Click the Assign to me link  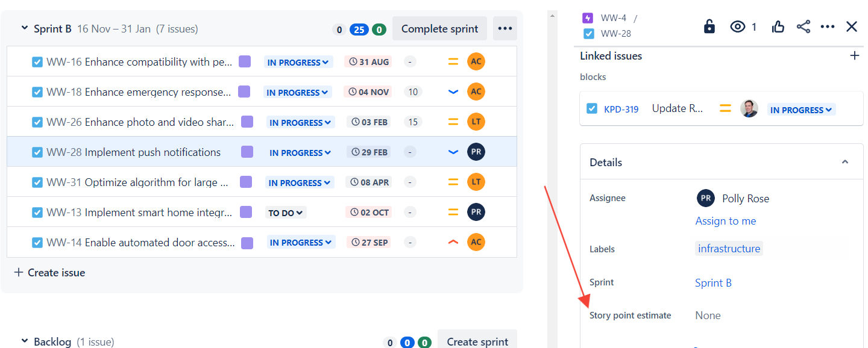point(725,221)
